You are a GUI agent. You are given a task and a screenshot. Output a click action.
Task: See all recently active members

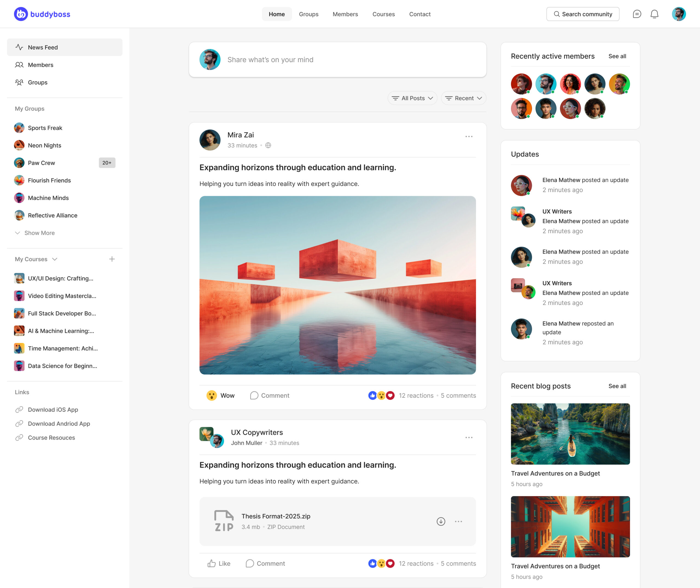click(x=617, y=56)
